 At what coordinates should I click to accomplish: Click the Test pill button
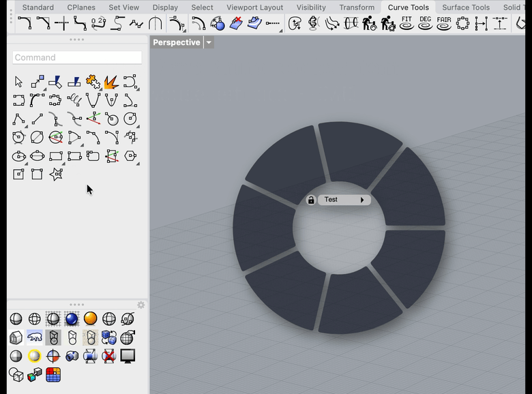coord(344,200)
